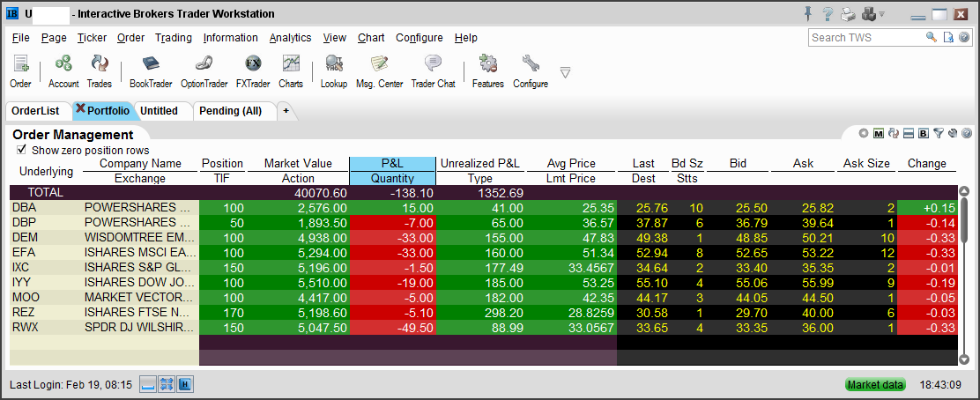Image resolution: width=980 pixels, height=400 pixels.
Task: Click the refresh arrows icon in Order Management
Action: click(894, 132)
